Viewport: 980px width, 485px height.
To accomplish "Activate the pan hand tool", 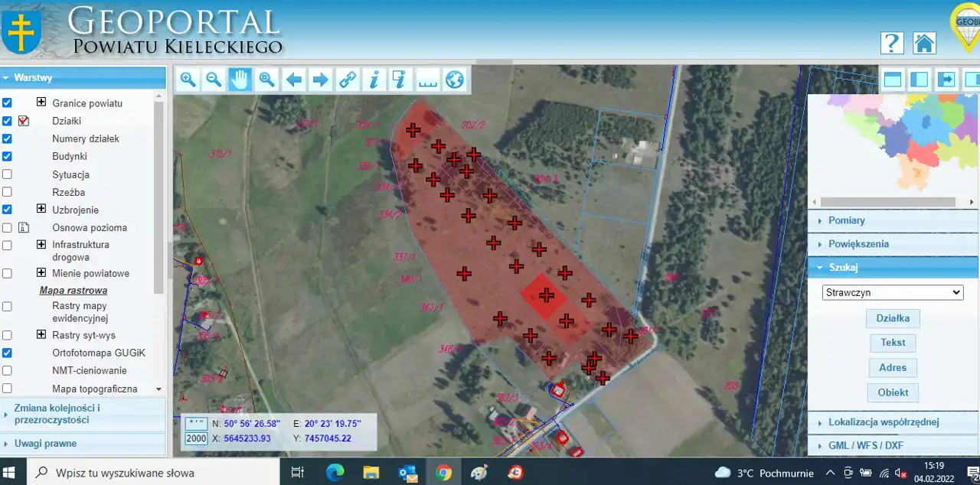I will (x=240, y=80).
